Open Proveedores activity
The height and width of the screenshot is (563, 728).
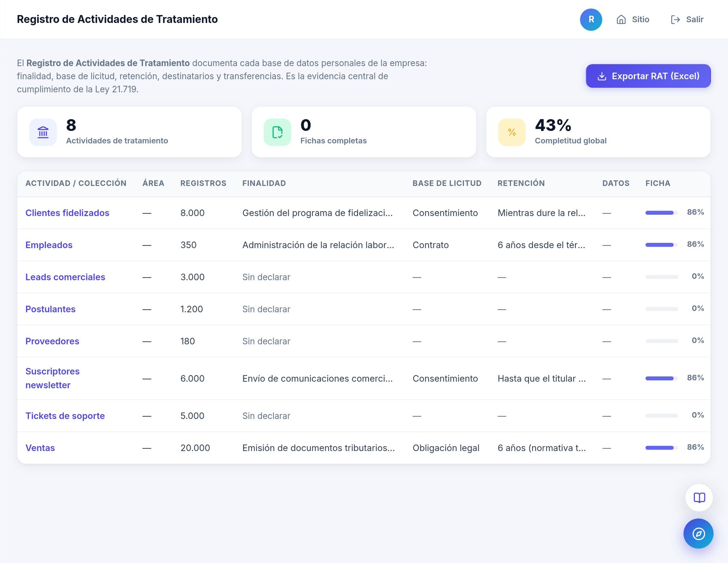tap(52, 341)
